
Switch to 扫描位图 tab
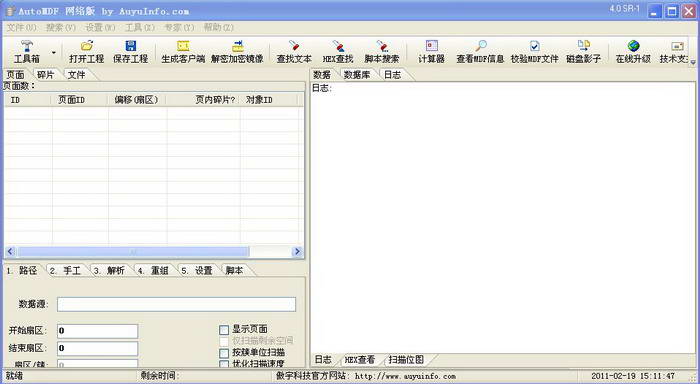(x=406, y=359)
